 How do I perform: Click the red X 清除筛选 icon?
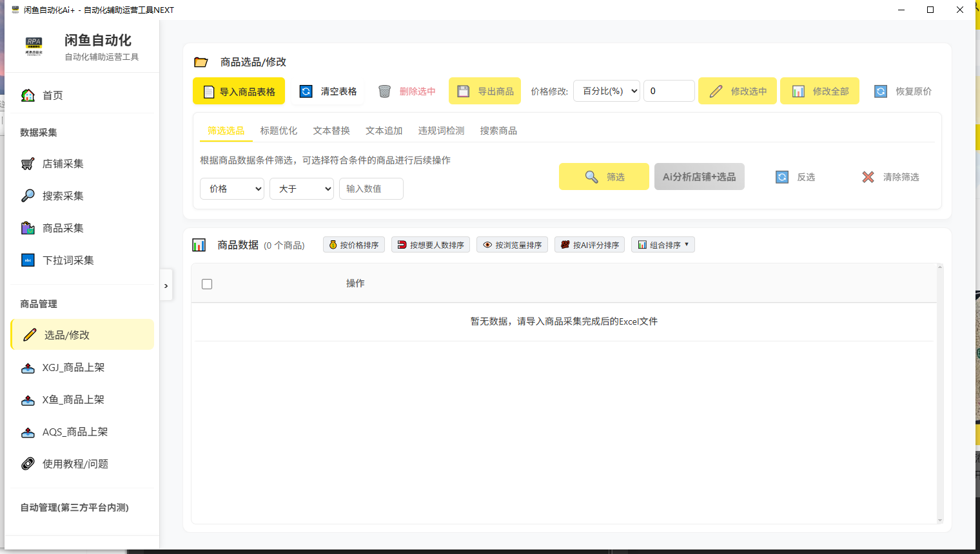tap(868, 177)
